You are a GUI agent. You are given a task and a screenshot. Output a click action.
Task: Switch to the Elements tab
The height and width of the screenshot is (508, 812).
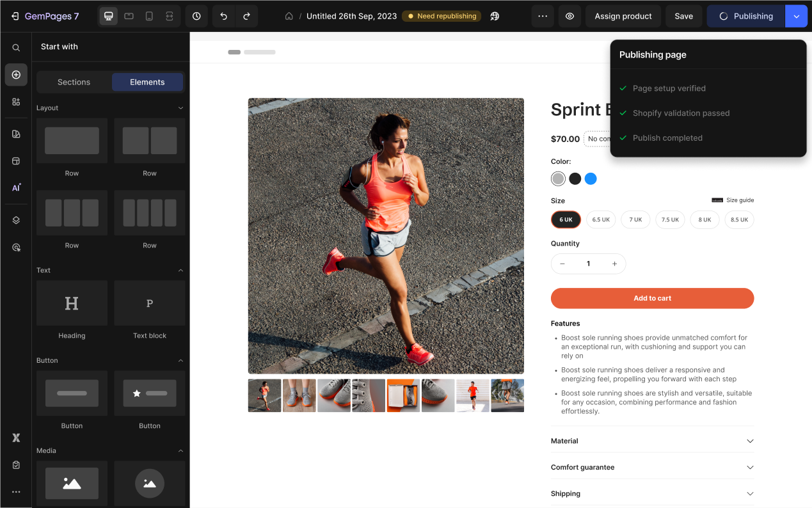pyautogui.click(x=147, y=82)
